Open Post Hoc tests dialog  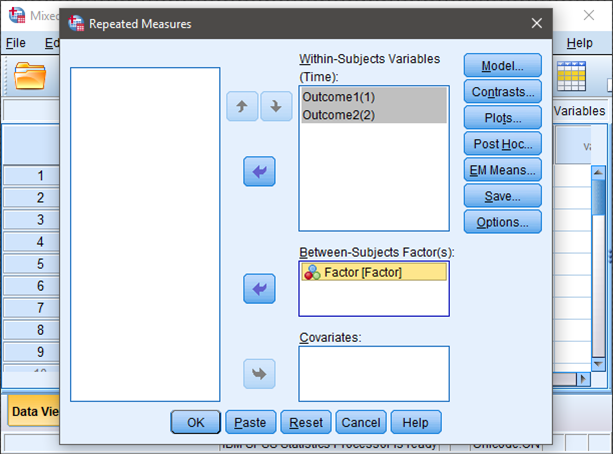click(x=502, y=144)
